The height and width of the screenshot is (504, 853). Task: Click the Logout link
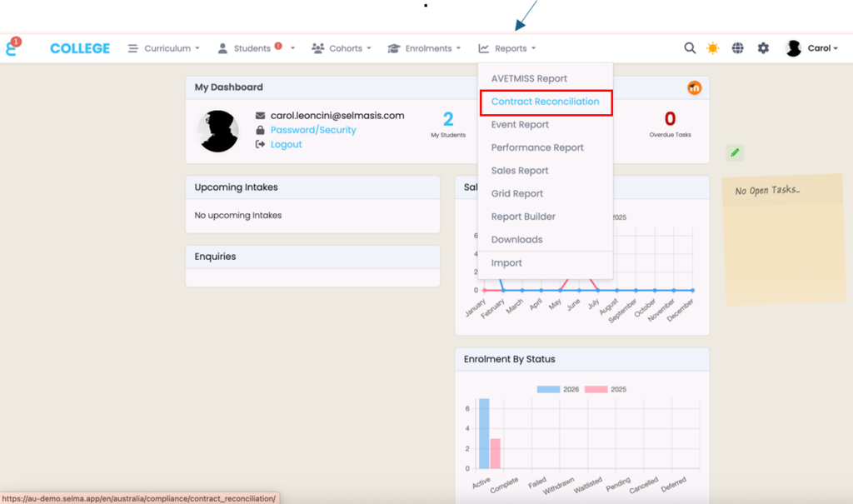click(286, 144)
